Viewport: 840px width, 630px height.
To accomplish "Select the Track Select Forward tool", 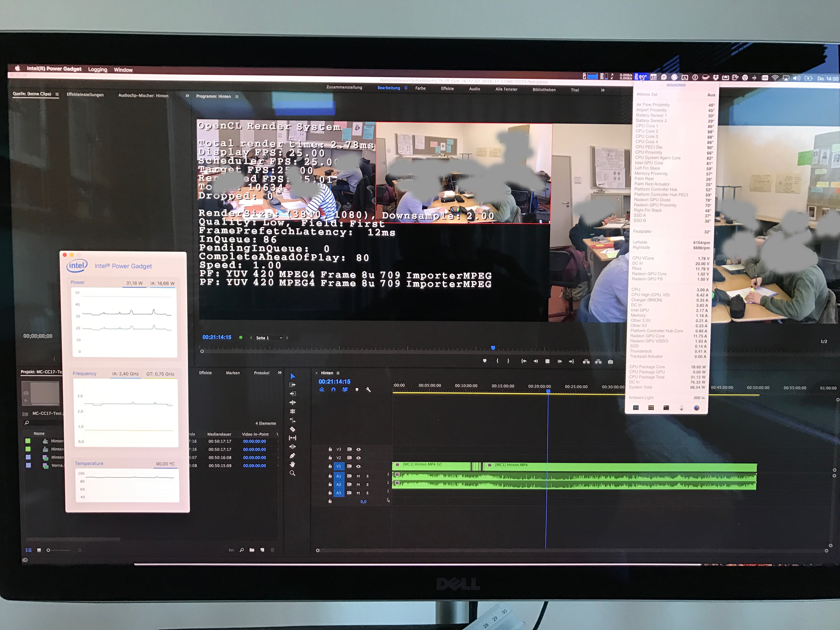I will (x=292, y=385).
